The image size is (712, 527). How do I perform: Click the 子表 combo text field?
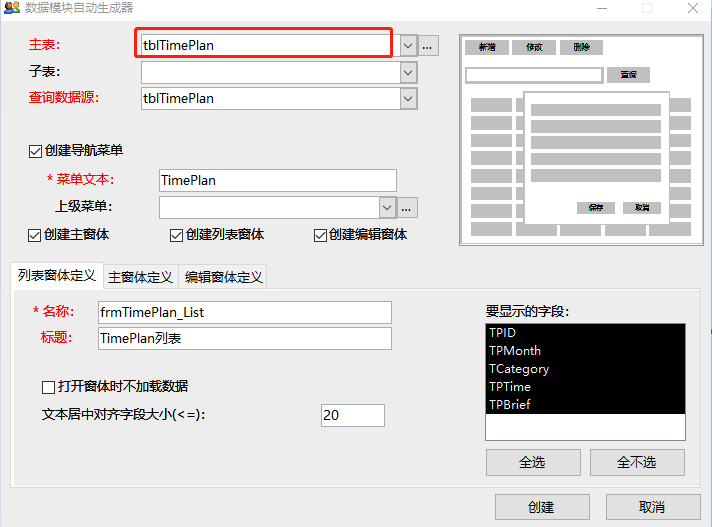click(270, 73)
